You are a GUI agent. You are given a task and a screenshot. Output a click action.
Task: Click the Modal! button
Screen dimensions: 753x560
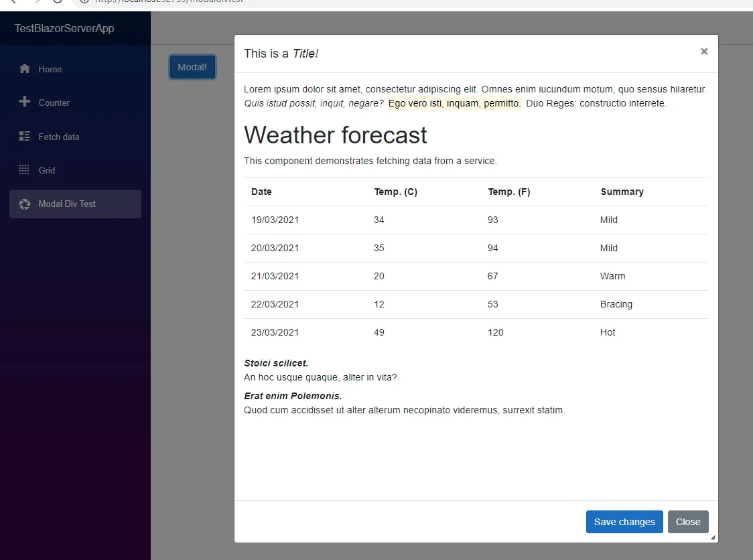tap(192, 67)
